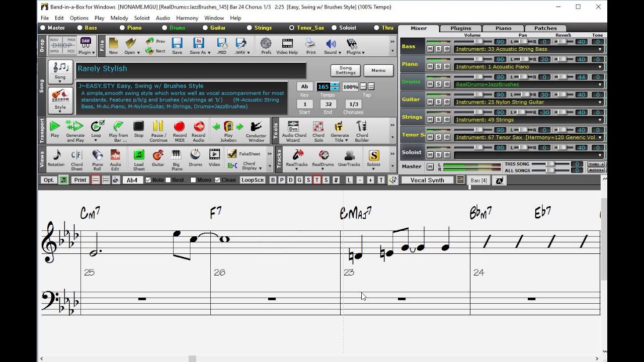Screen dimensions: 644x362
Task: Open the Melody menu
Action: tap(119, 18)
